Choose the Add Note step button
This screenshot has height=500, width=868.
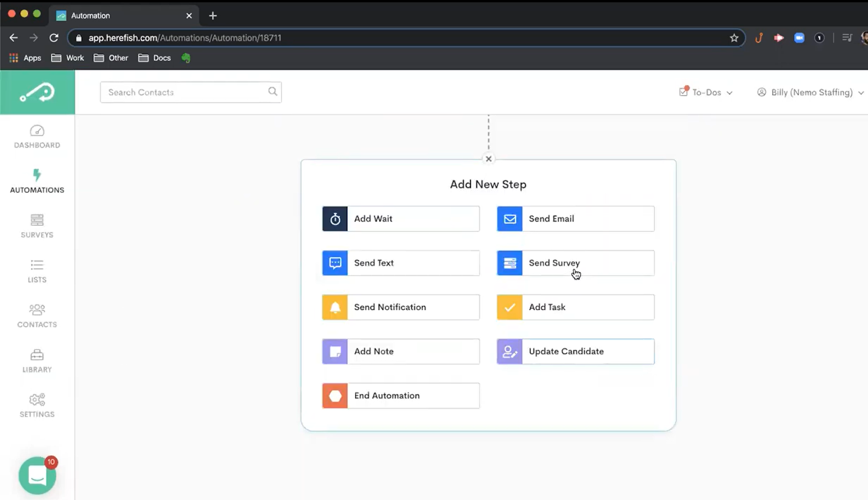pos(401,352)
